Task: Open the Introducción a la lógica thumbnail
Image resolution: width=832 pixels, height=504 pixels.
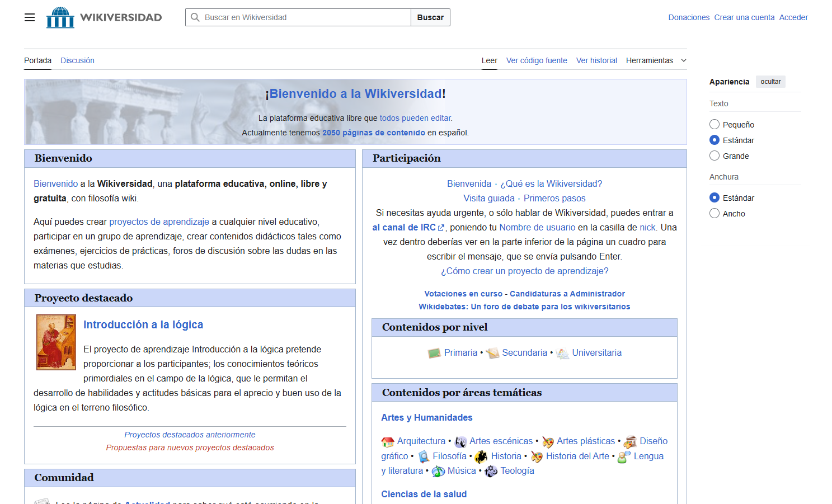Action: (x=56, y=342)
